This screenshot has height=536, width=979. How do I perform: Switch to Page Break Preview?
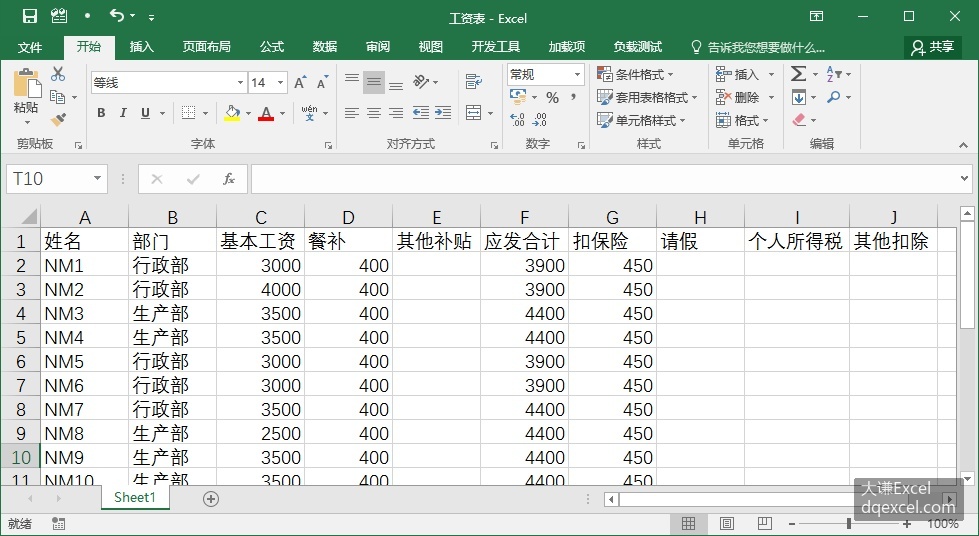[x=765, y=523]
